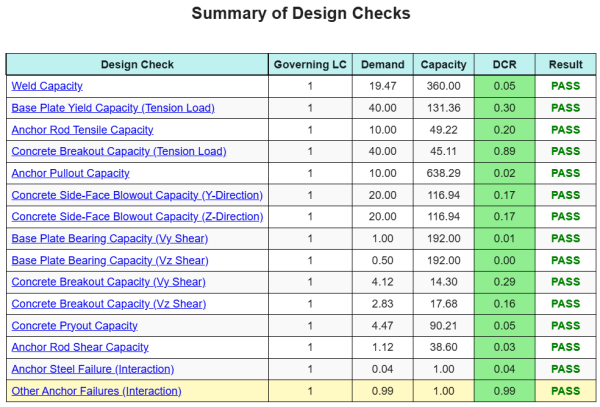The height and width of the screenshot is (407, 600).
Task: Click the DCR column header
Action: (x=505, y=65)
